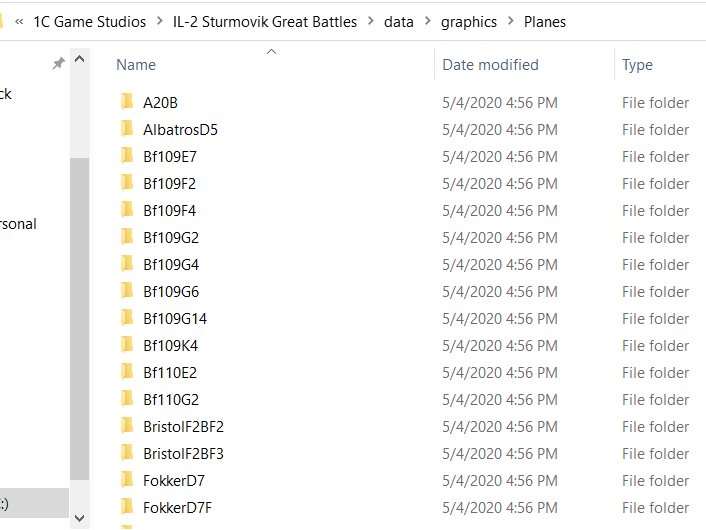The width and height of the screenshot is (706, 530).
Task: Select the Bf109F4 folder name
Action: (169, 211)
